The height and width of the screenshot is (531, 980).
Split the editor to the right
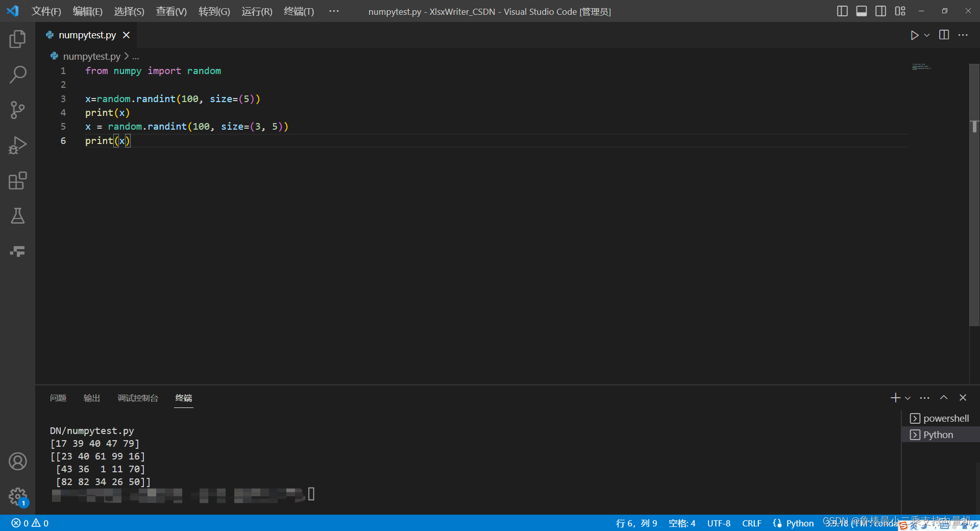(944, 35)
